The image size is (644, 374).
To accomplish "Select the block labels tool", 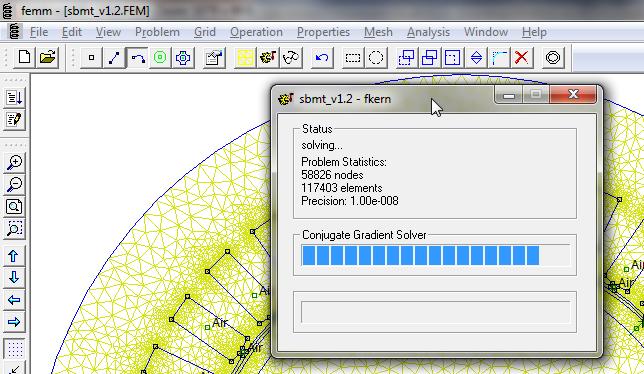I will 160,57.
